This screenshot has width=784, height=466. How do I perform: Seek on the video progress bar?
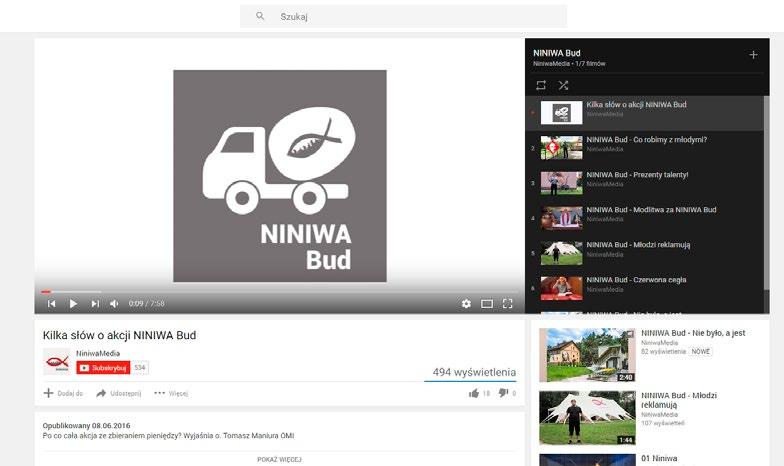click(x=280, y=292)
